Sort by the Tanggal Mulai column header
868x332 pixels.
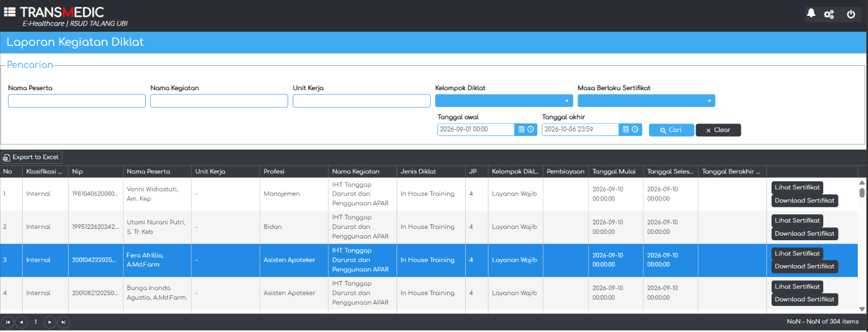pos(616,172)
